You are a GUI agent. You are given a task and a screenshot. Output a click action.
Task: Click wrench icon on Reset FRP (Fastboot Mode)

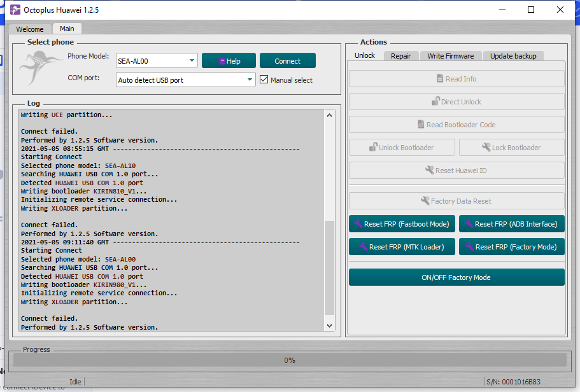tap(358, 224)
